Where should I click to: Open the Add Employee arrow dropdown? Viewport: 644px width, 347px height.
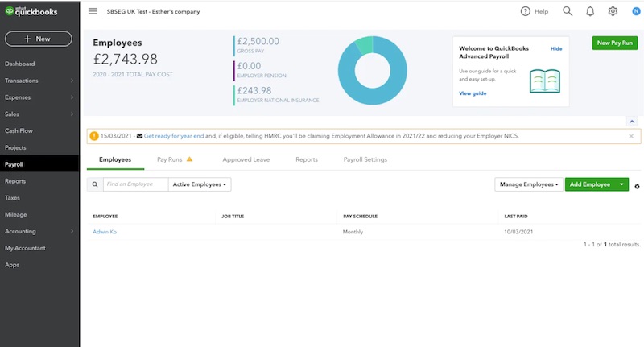click(x=621, y=184)
